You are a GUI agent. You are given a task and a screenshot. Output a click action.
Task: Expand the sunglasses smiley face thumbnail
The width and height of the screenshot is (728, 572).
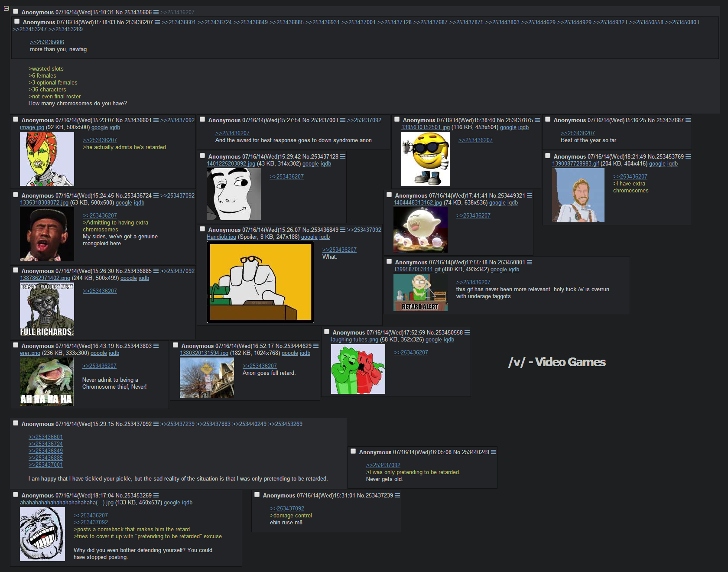(x=426, y=159)
